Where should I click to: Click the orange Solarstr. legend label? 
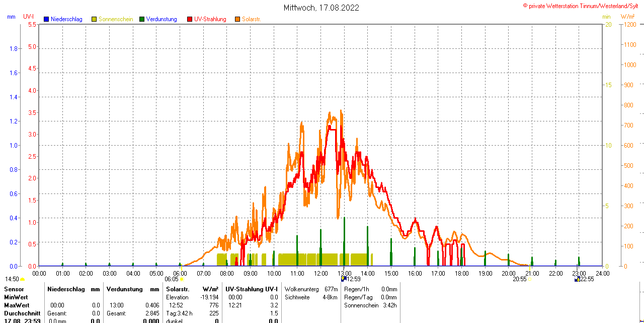(251, 19)
